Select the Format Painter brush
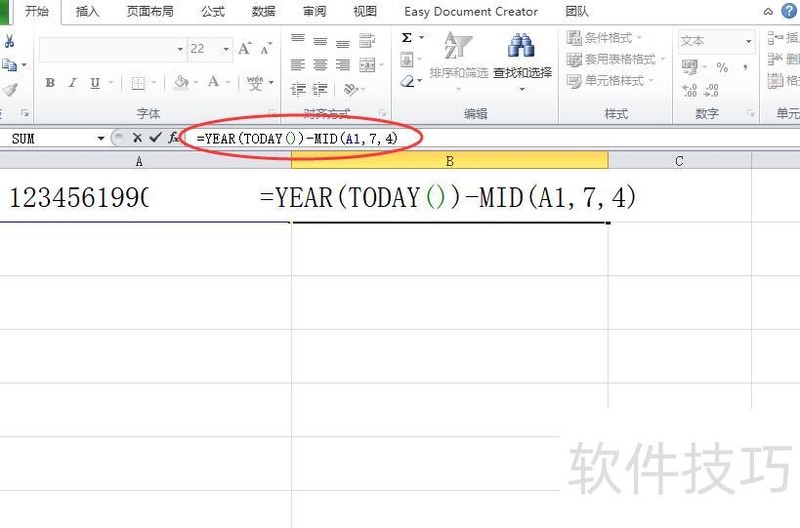Screen dimensions: 800x528 [x=9, y=90]
